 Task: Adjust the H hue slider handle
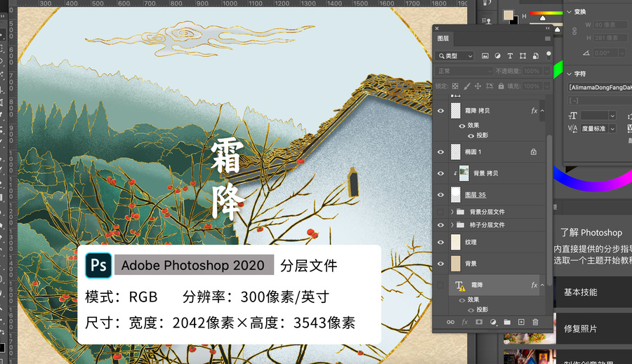tap(543, 18)
